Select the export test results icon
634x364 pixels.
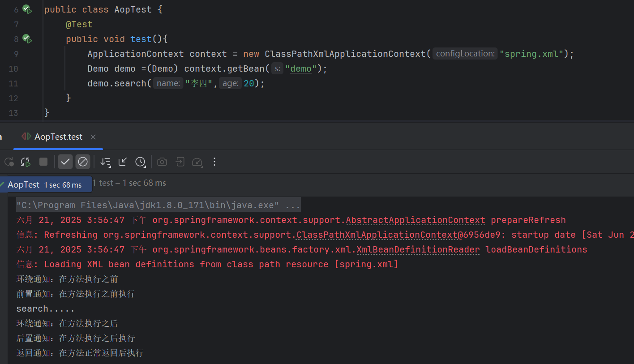tap(180, 162)
